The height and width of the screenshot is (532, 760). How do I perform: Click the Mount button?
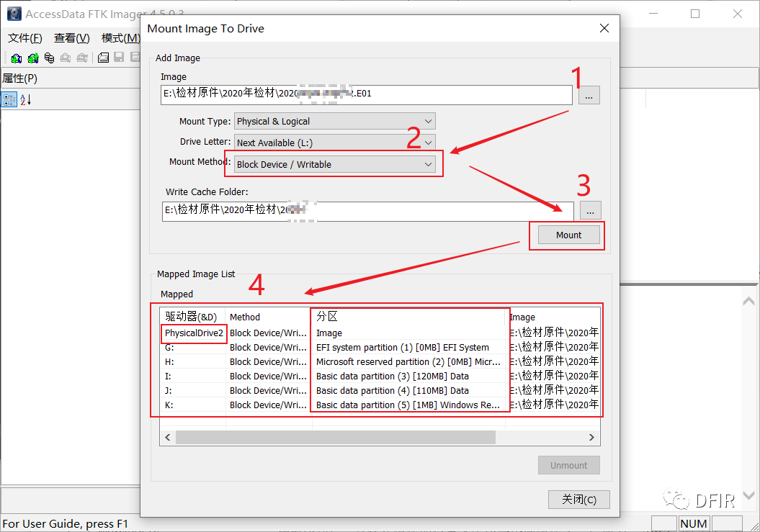(568, 235)
